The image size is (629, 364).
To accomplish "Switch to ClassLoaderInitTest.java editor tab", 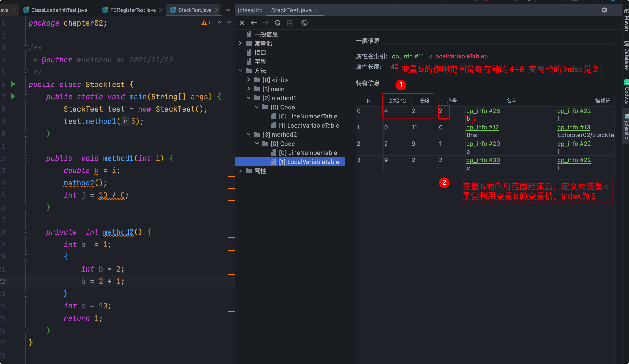I will pos(59,10).
